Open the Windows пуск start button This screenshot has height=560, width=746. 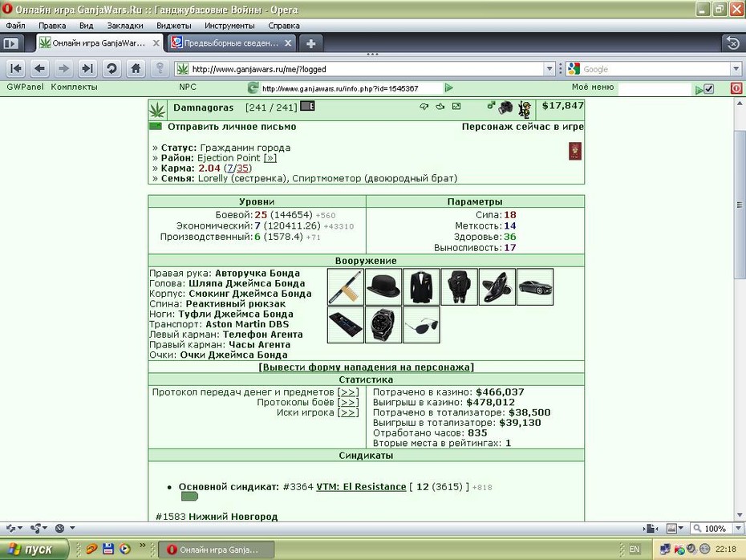click(x=34, y=550)
